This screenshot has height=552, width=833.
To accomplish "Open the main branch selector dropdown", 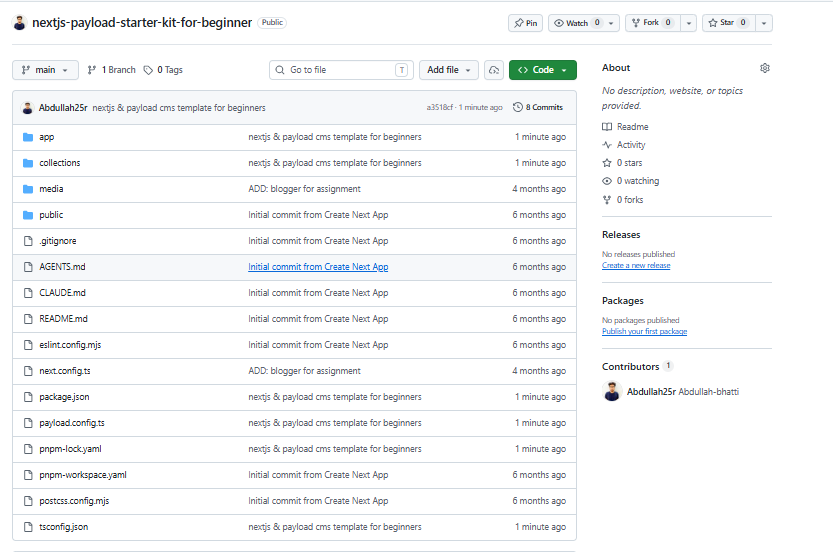I will (x=45, y=70).
